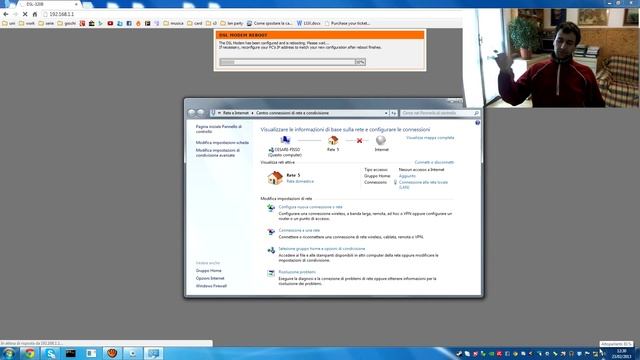The width and height of the screenshot is (640, 360).
Task: Click the Windows Start orb
Action: pyautogui.click(x=9, y=353)
